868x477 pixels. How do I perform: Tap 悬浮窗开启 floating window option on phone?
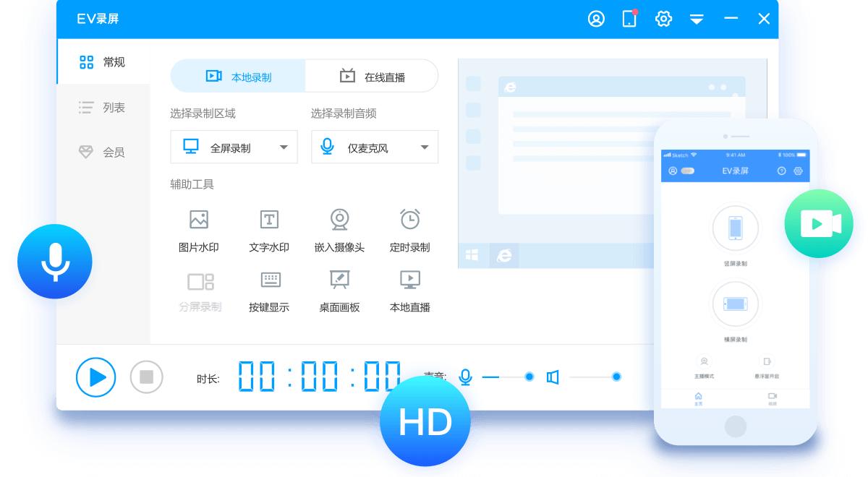(767, 366)
